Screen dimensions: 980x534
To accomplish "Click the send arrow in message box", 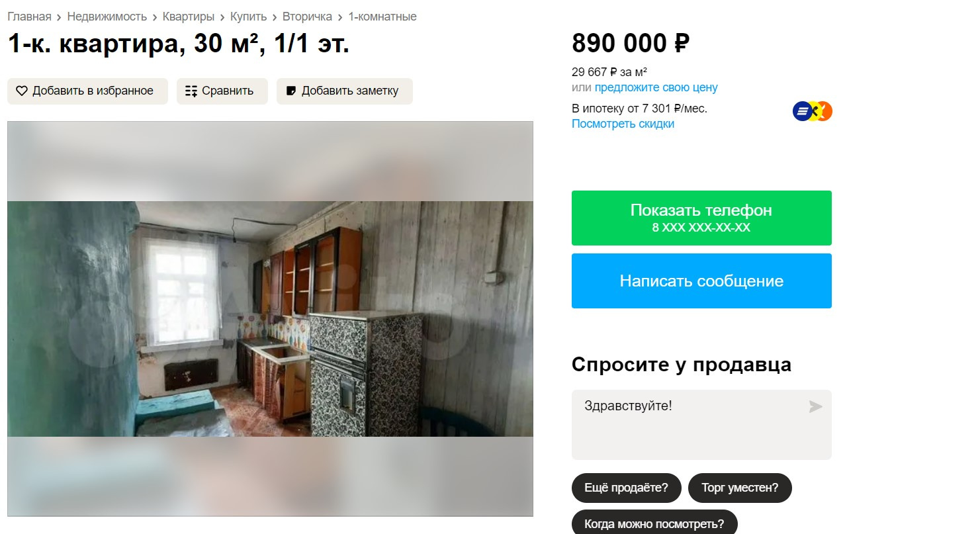I will (815, 406).
